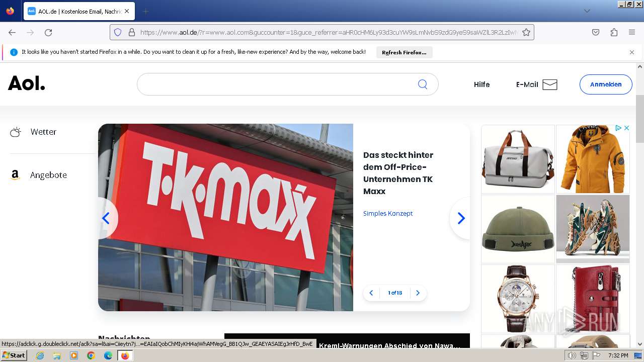Click the Aol. logo
The image size is (644, 362).
(27, 83)
